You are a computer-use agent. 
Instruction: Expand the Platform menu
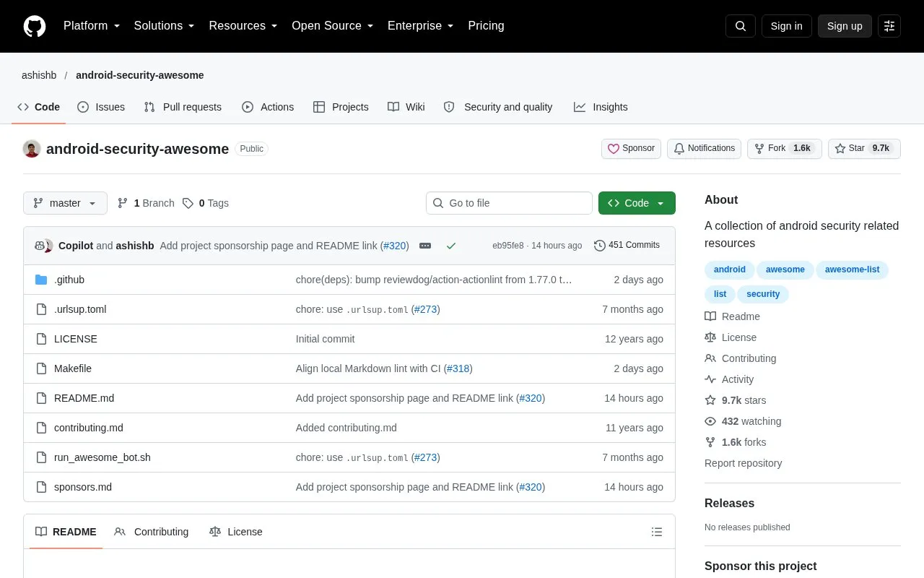coord(92,26)
